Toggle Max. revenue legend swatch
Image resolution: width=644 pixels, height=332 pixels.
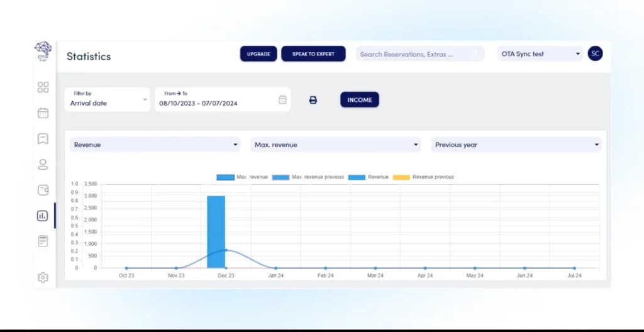click(226, 177)
